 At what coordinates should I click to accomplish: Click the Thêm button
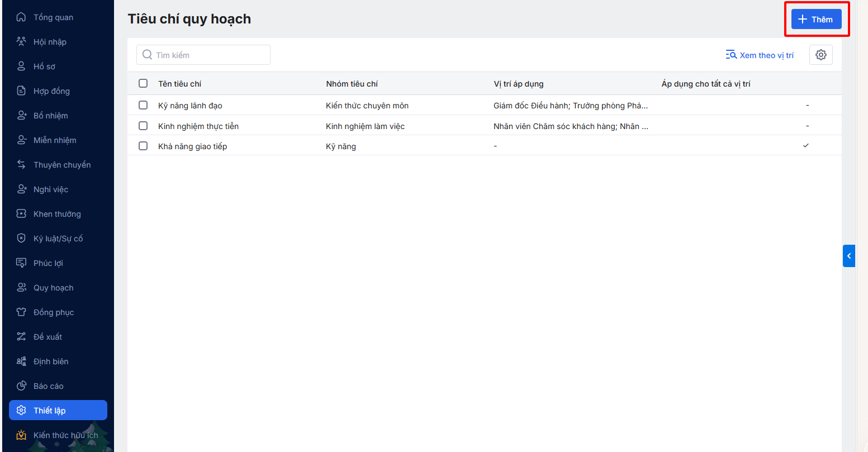pyautogui.click(x=816, y=20)
